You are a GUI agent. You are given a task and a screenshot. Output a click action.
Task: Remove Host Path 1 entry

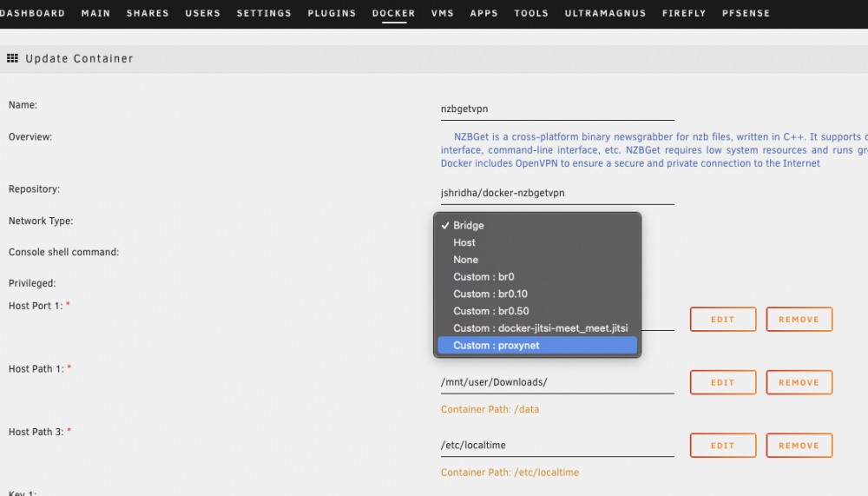pyautogui.click(x=799, y=382)
